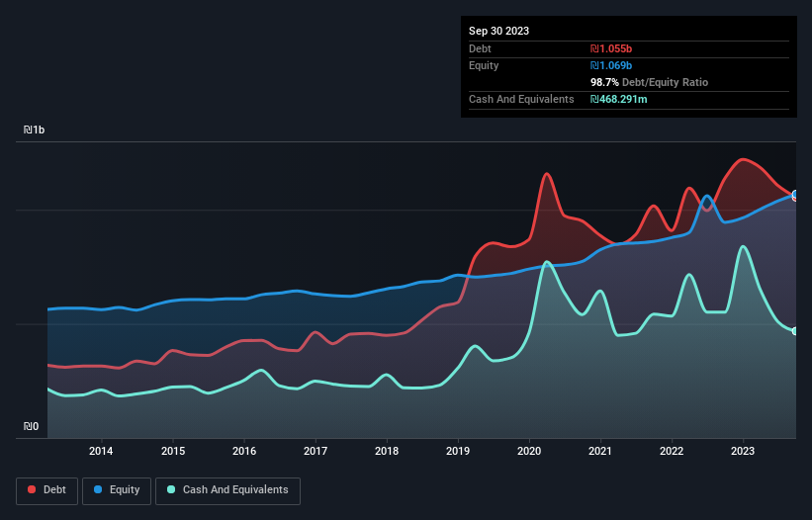Screen dimensions: 812x520
Task: Click the tooltip Equity row label
Action: (484, 65)
